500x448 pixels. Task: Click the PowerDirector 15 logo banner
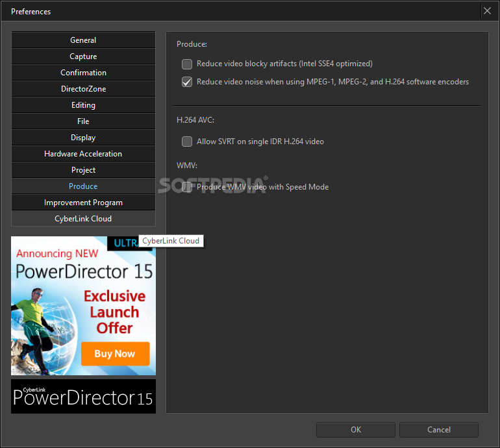tap(83, 396)
